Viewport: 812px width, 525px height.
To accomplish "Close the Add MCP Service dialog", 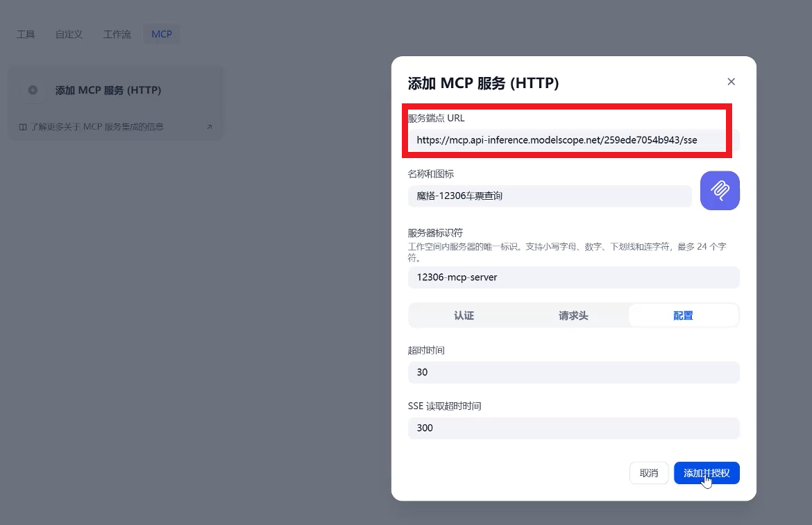I will click(x=731, y=82).
